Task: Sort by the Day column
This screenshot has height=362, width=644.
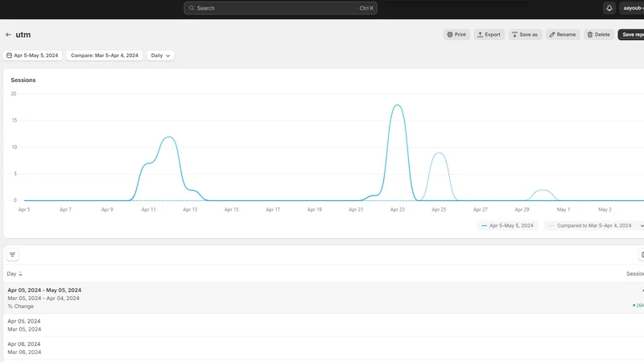Action: click(14, 274)
